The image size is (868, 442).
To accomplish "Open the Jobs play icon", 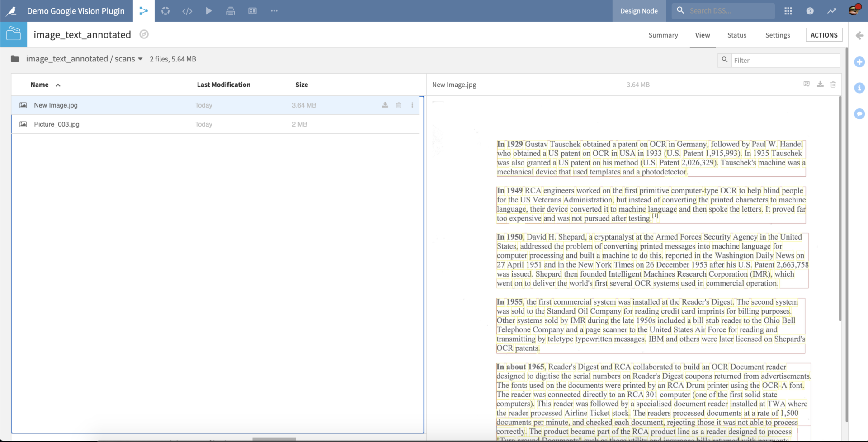I will click(x=208, y=11).
